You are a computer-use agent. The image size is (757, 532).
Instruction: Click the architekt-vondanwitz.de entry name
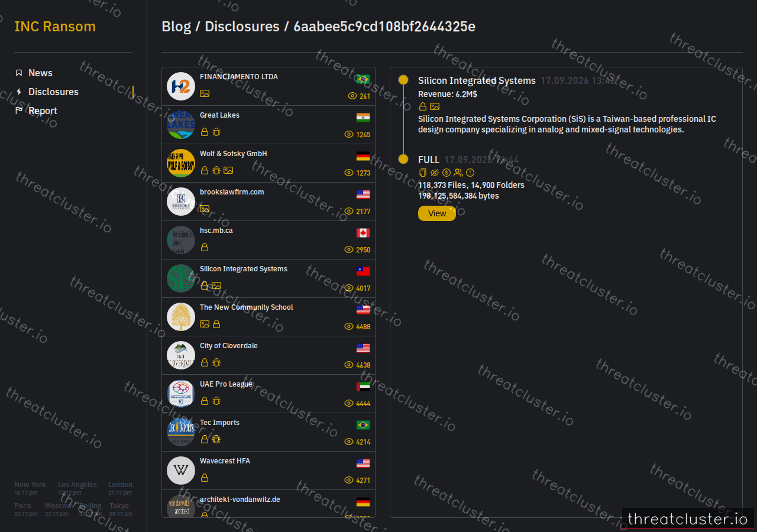(x=240, y=499)
